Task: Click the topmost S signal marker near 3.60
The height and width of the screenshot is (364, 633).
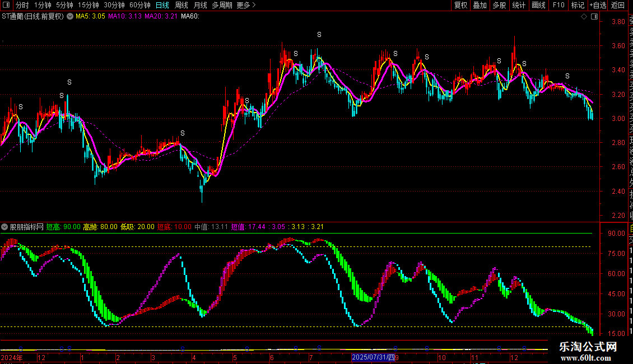Action: 319,35
